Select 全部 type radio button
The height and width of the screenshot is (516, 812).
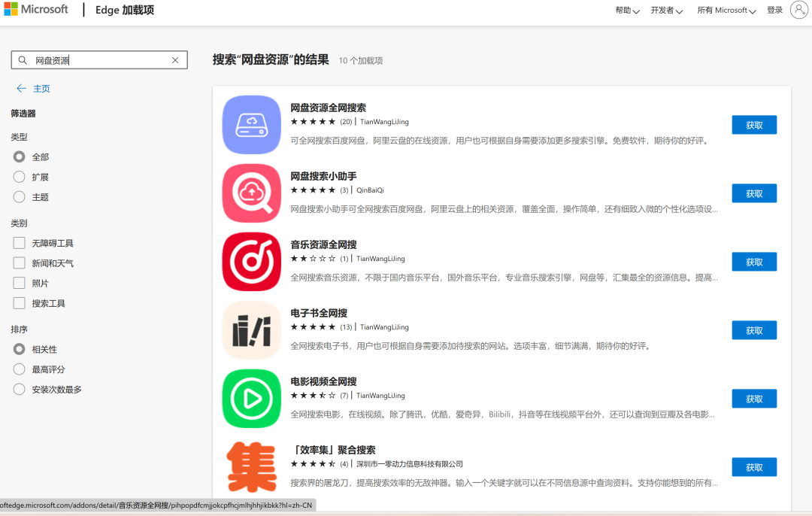click(19, 156)
